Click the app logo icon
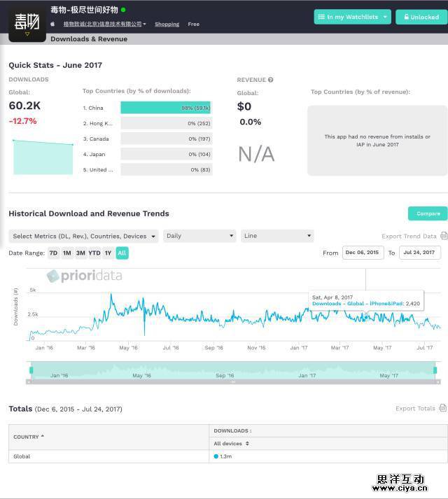The image size is (448, 499). (27, 22)
